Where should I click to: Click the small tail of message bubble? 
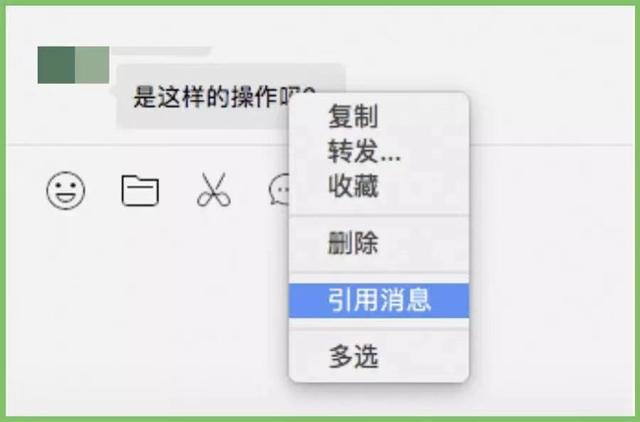113,91
